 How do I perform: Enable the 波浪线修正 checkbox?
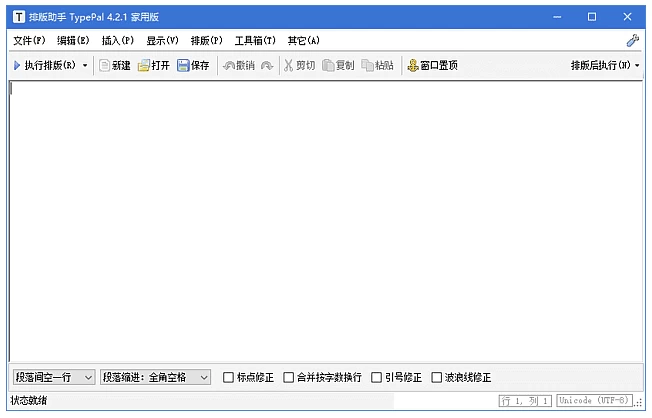click(x=437, y=378)
